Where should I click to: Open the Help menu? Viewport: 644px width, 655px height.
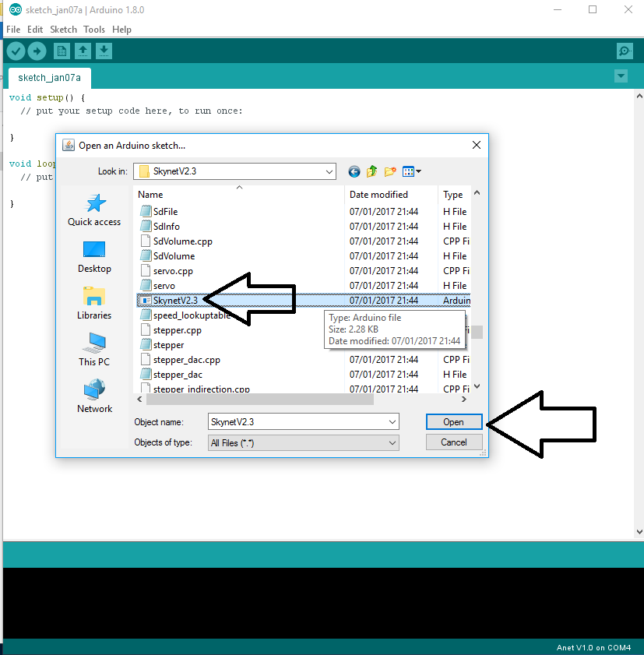point(121,30)
